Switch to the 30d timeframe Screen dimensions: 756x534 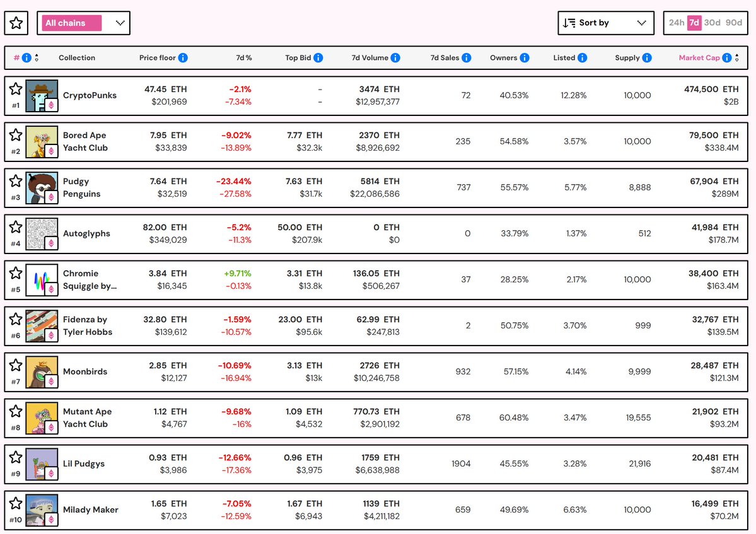tap(712, 23)
